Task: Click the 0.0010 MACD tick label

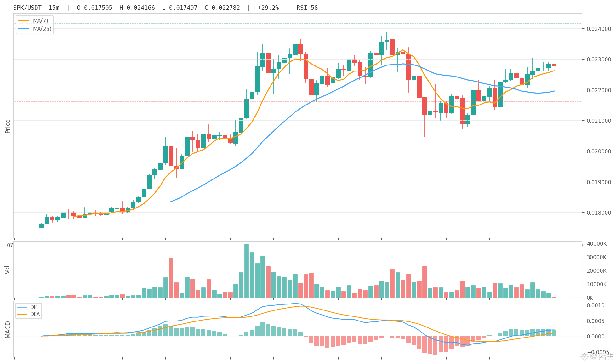Action: [596, 305]
